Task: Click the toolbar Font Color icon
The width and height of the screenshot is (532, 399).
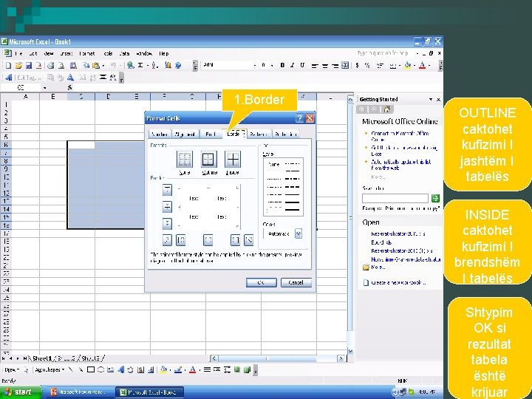Action: (422, 66)
